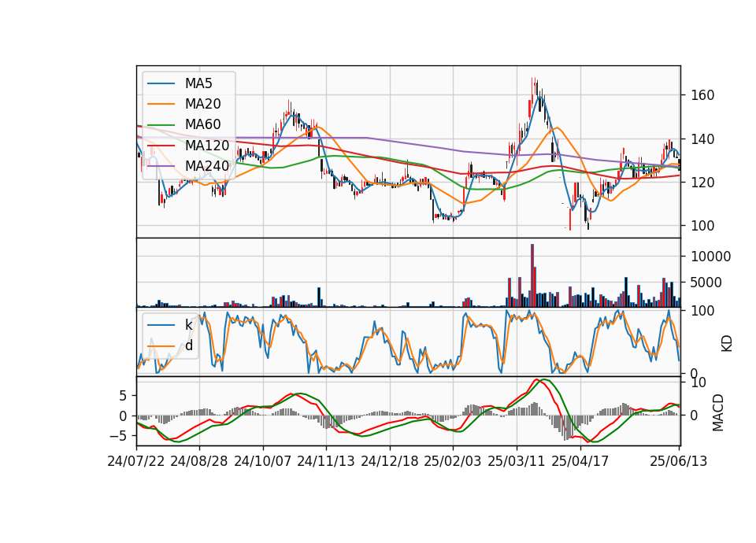Click the blue MA5 line sample in legend
Screen dimensions: 756x543
pyautogui.click(x=161, y=83)
